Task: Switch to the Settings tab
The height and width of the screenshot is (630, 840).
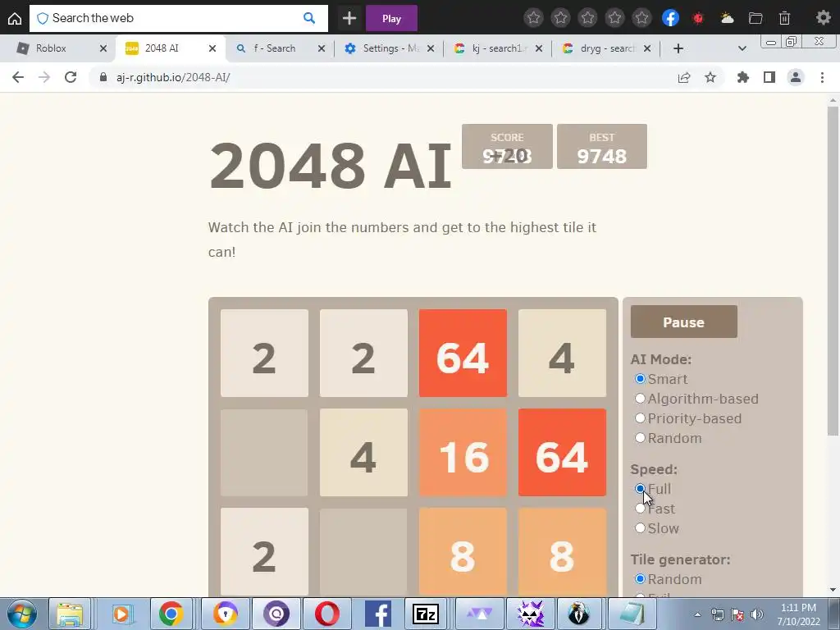Action: (x=390, y=48)
